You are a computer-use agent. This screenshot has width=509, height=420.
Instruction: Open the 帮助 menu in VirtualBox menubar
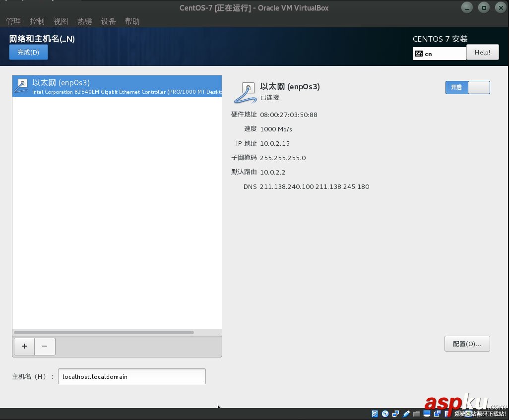click(132, 21)
